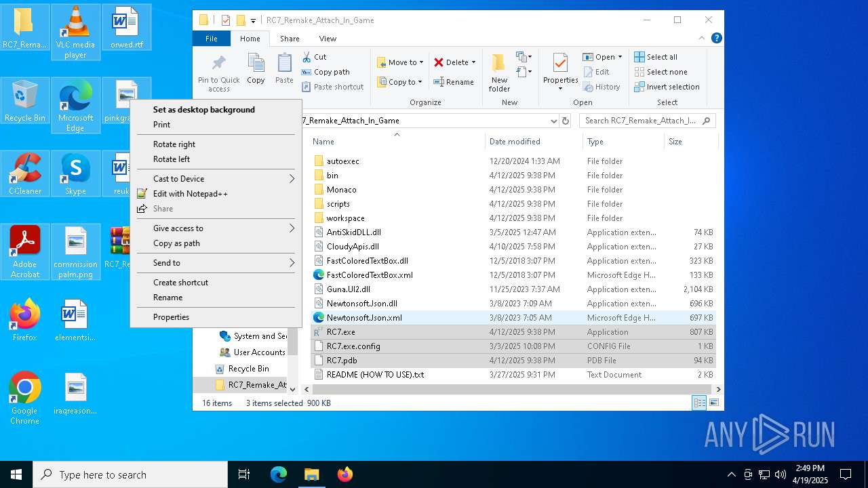Open the Explorer Help question mark icon

[717, 39]
